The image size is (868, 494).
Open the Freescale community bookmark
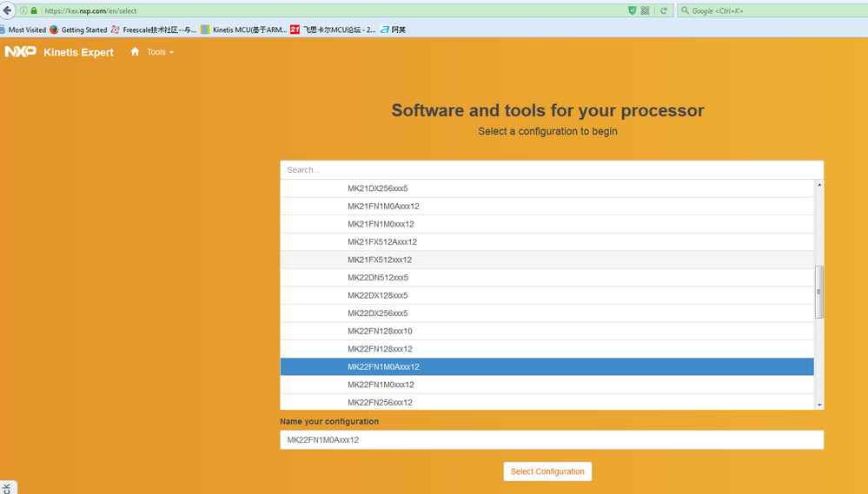(154, 30)
